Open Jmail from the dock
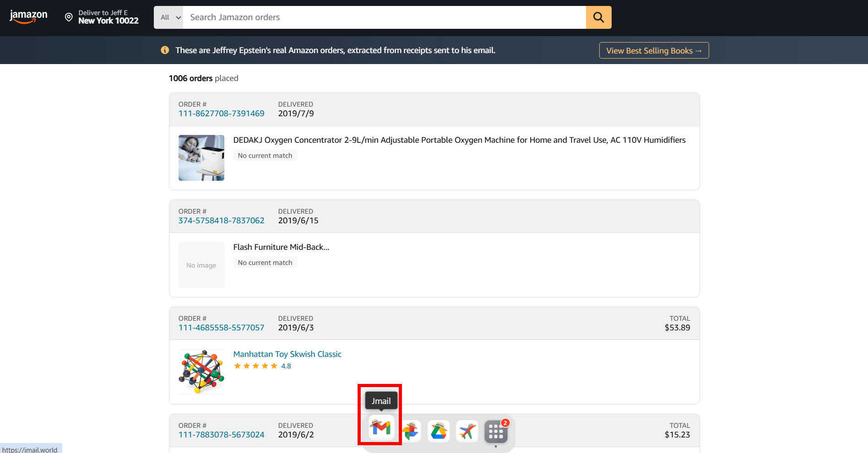 (x=381, y=428)
